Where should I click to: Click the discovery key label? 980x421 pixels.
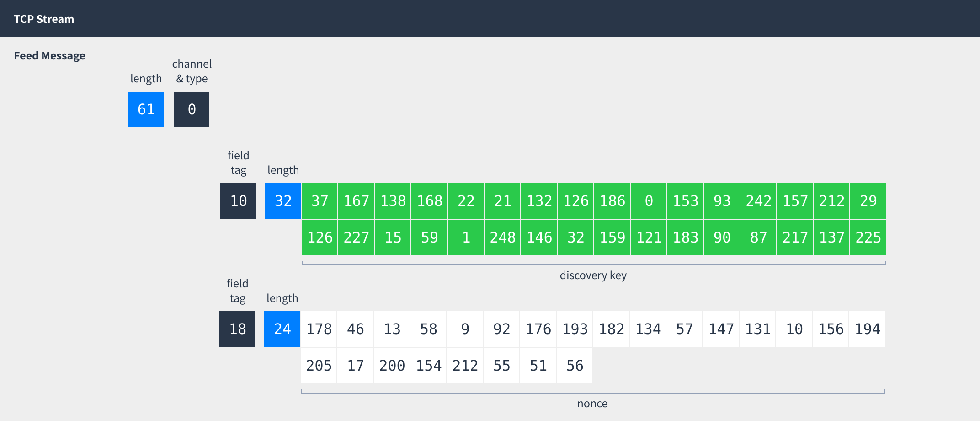click(x=593, y=275)
